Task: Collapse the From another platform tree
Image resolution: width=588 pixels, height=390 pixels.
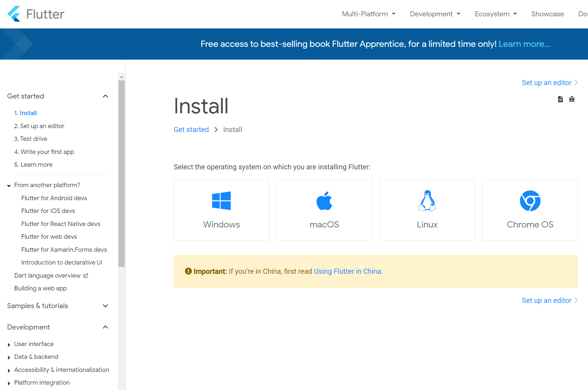Action: (x=9, y=186)
